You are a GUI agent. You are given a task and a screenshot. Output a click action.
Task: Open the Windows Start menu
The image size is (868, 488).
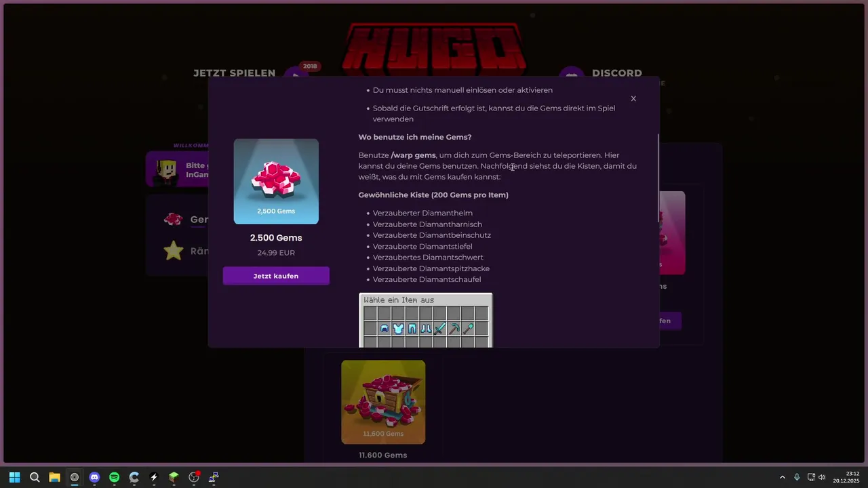click(15, 477)
